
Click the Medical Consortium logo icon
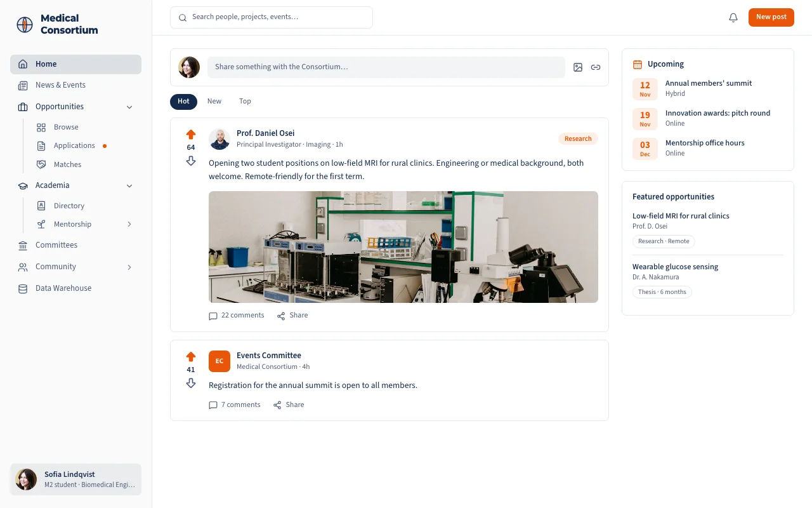click(25, 25)
